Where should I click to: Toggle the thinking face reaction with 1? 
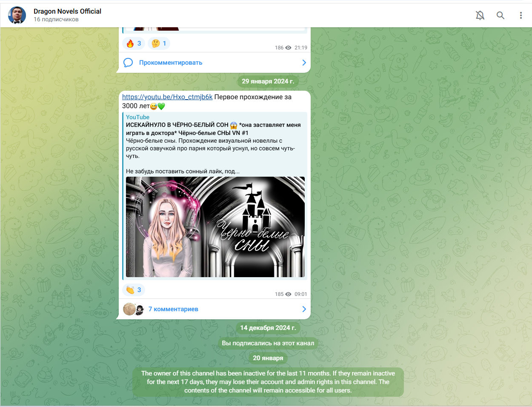coord(159,43)
